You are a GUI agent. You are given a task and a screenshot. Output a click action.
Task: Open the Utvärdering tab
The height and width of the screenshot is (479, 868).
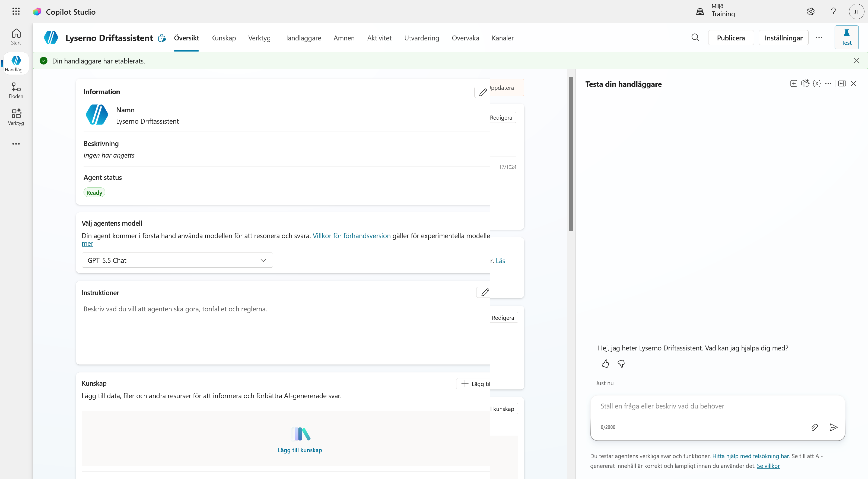422,38
